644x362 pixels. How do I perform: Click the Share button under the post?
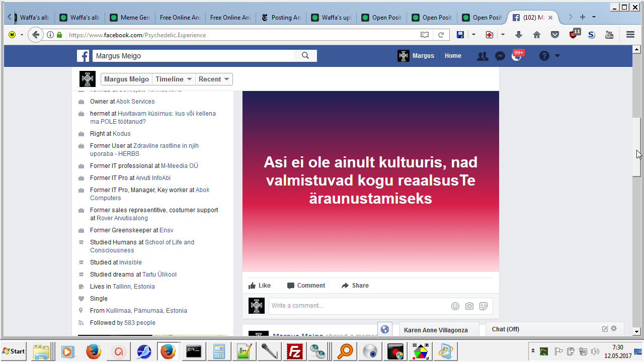(355, 286)
